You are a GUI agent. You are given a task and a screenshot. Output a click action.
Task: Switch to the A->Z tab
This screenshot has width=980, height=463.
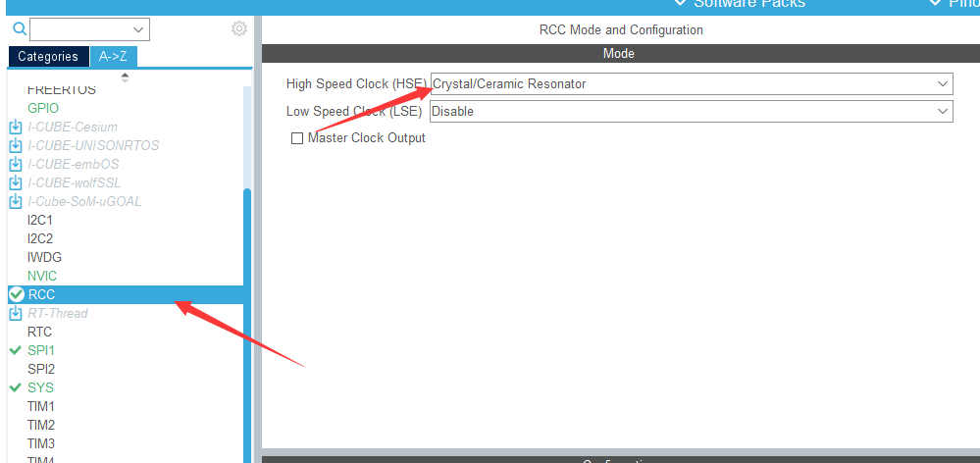(x=113, y=56)
